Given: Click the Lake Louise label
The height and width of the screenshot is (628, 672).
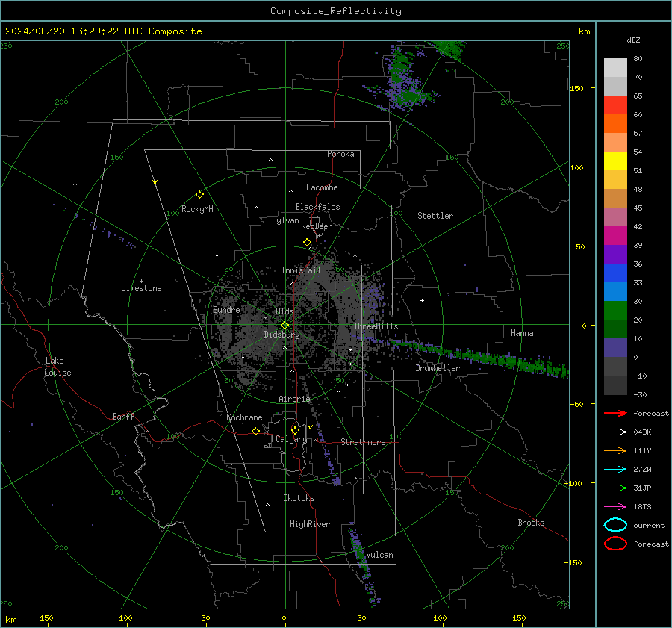Looking at the screenshot, I should 57,367.
